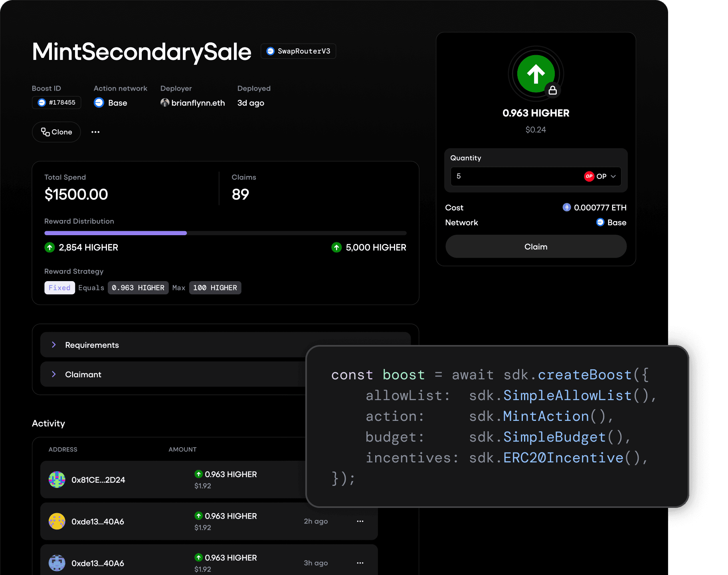The height and width of the screenshot is (575, 728).
Task: Click the Claimant chevron arrow
Action: click(x=54, y=374)
